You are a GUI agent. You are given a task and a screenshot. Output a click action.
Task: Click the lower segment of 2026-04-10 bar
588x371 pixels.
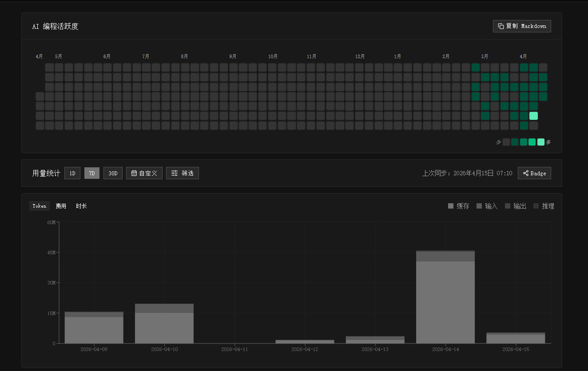click(164, 328)
